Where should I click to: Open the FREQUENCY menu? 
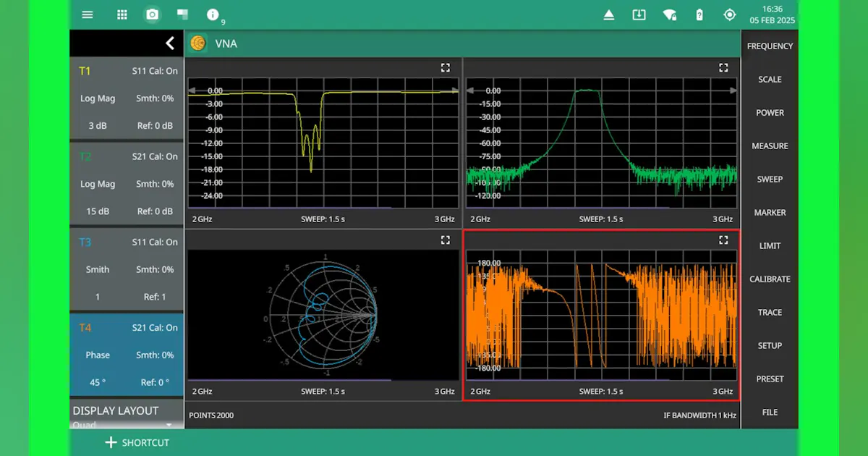[x=770, y=46]
